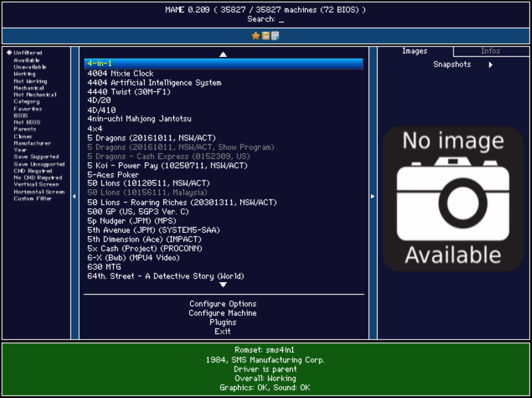Select the Year filter
Screen dimensions: 532x398
point(20,150)
